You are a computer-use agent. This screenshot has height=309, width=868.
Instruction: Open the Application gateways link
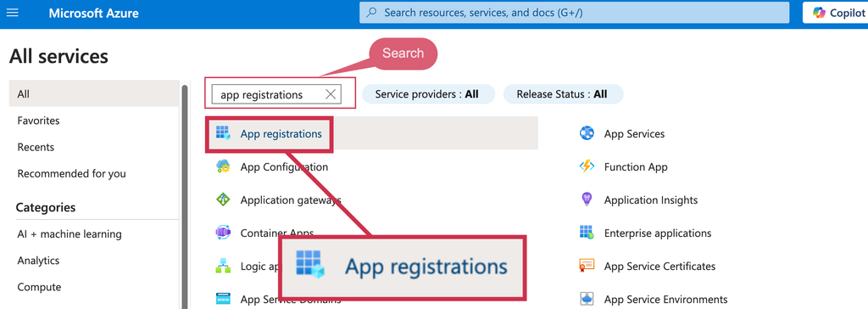[291, 200]
